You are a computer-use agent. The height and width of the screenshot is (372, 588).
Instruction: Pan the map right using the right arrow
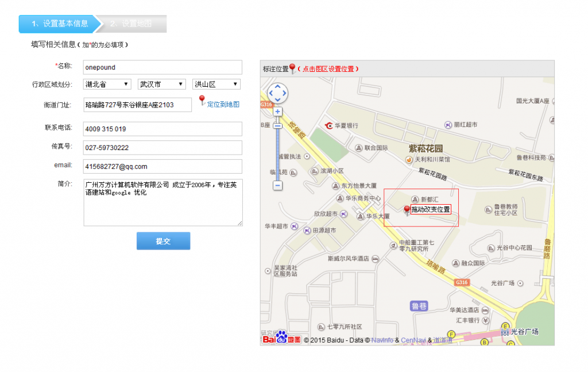[284, 93]
